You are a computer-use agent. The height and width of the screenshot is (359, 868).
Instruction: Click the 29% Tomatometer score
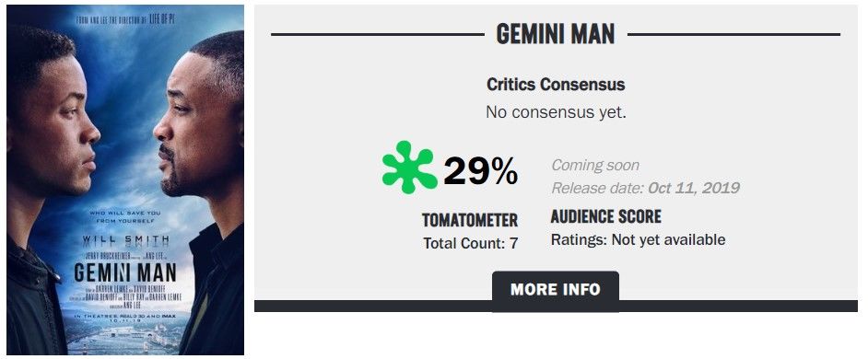click(x=480, y=171)
